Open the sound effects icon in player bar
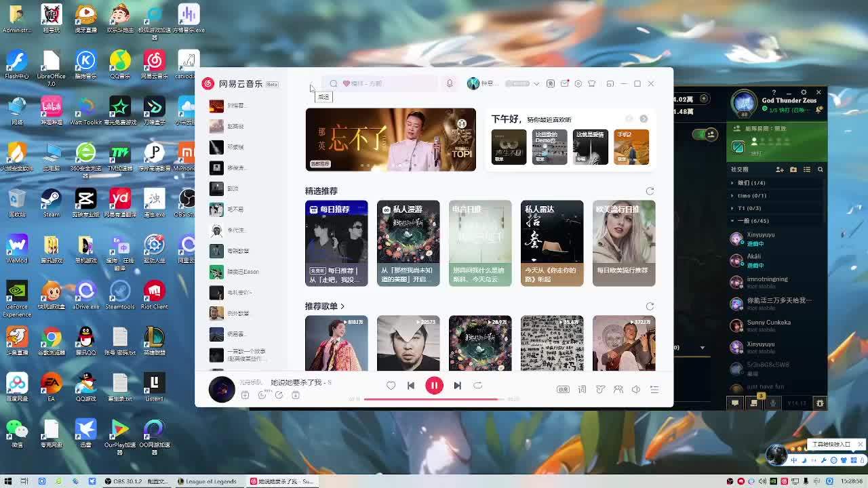 coord(600,390)
